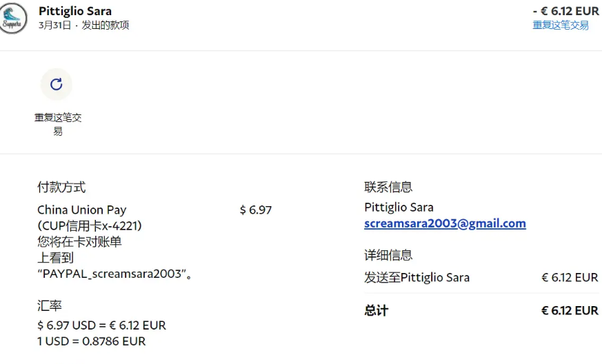Click the $ 6.97 USD = € 6.12 EUR line
The width and height of the screenshot is (602, 364).
pos(101,325)
